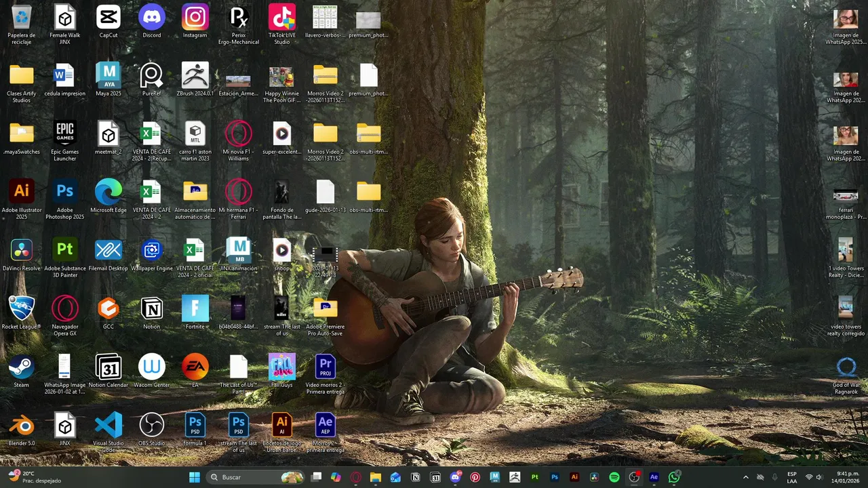Open the GCC desktop shortcut
This screenshot has width=868, height=488.
(x=108, y=313)
